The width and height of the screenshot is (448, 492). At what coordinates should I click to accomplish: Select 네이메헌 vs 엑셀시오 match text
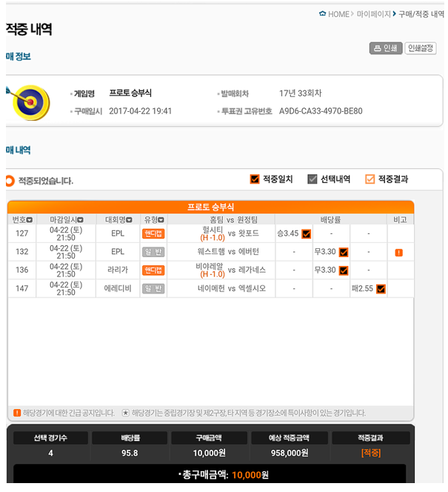click(232, 288)
